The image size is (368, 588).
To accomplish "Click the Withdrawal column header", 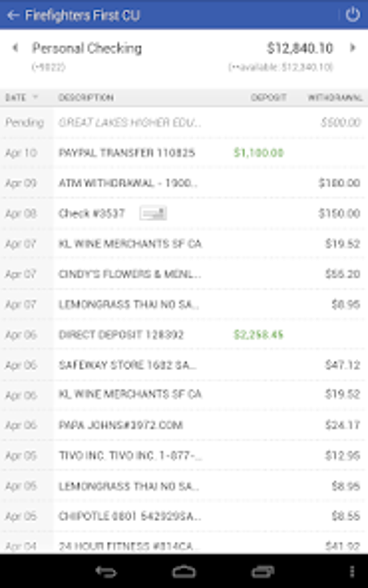I will click(334, 98).
